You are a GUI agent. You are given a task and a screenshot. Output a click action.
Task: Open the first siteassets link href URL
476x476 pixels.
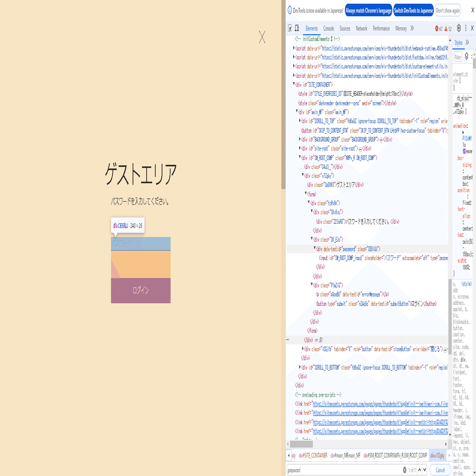click(x=380, y=404)
